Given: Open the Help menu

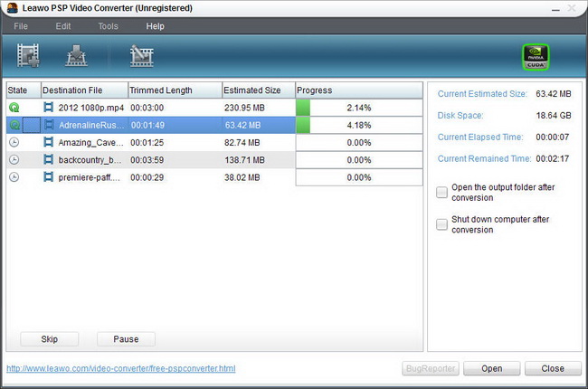Looking at the screenshot, I should (155, 26).
